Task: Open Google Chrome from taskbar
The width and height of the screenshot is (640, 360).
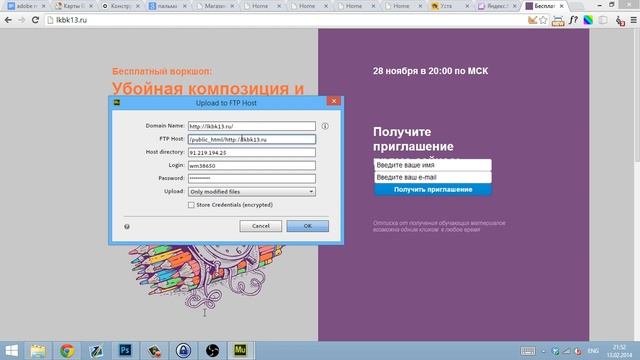Action: pos(67,351)
